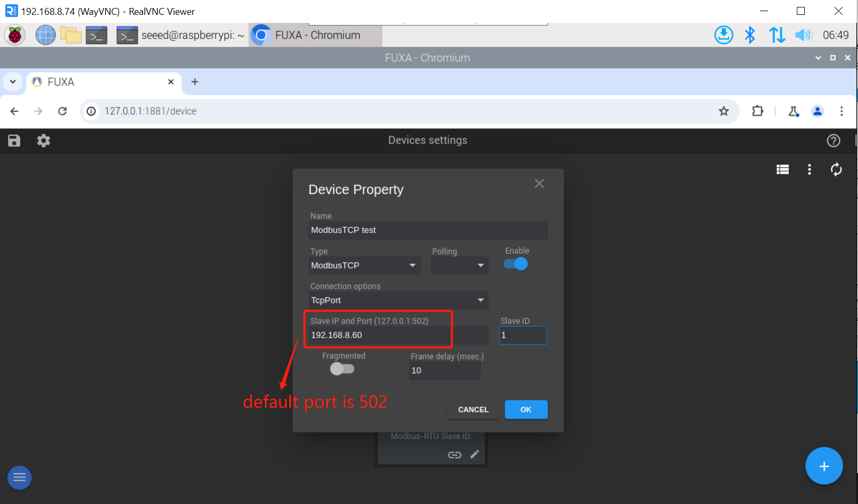
Task: Open Connection options TcpPort dropdown
Action: tap(398, 300)
